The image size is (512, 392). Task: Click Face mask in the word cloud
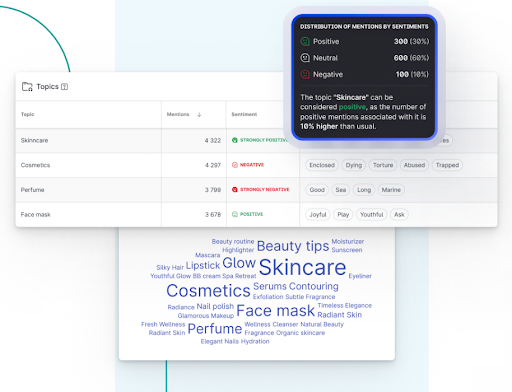click(x=275, y=311)
